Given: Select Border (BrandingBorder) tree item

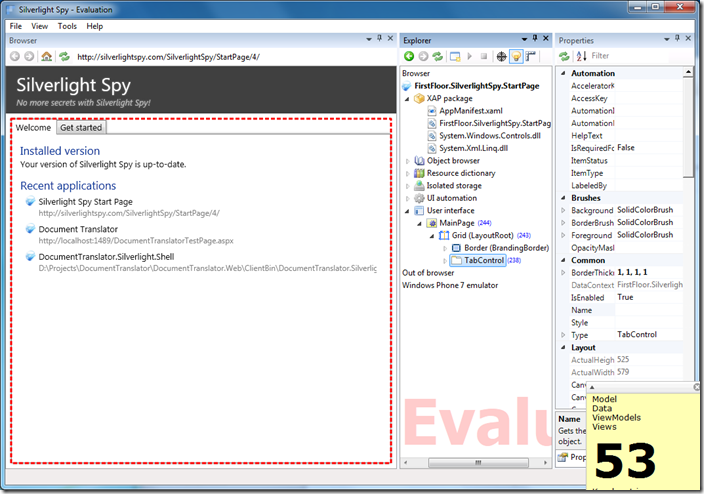Looking at the screenshot, I should point(506,248).
